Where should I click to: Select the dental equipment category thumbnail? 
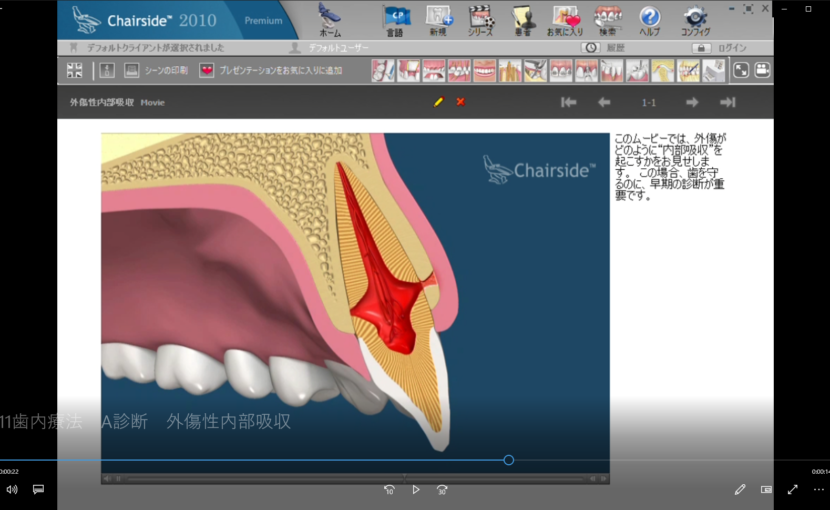(714, 70)
